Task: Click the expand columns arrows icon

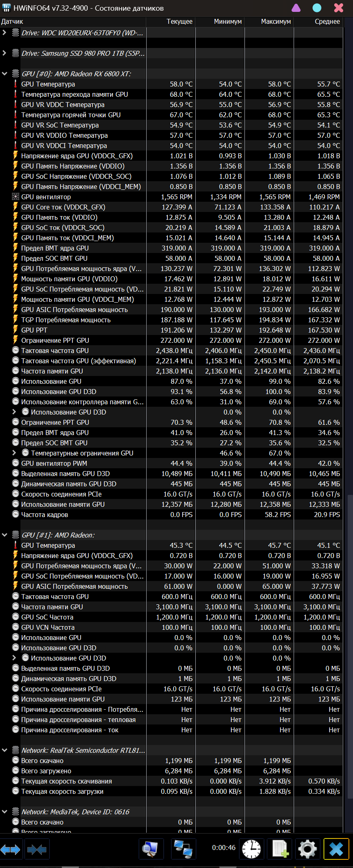Action: (x=11, y=850)
